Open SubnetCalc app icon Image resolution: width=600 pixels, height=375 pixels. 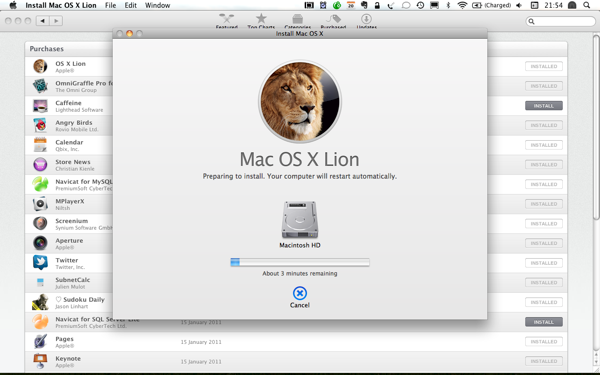coord(40,282)
